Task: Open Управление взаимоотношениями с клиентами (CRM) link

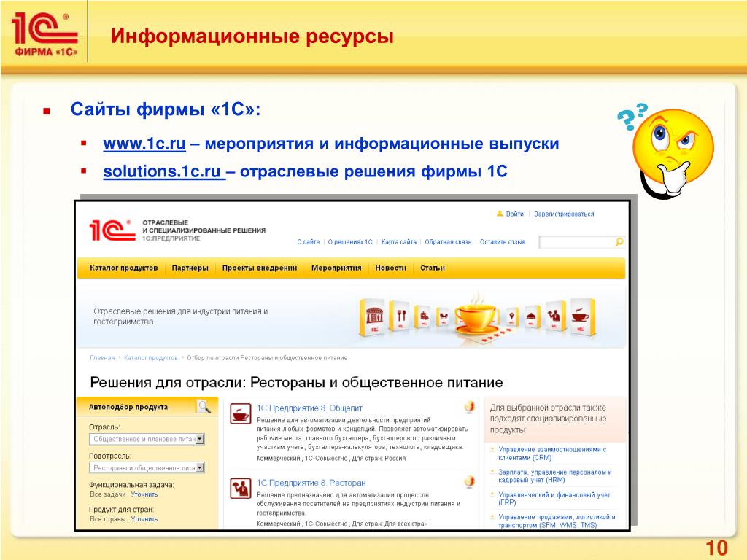Action: pyautogui.click(x=553, y=454)
